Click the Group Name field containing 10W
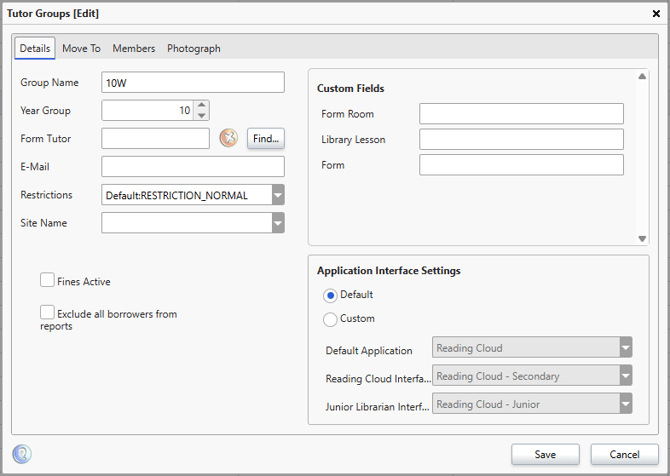Screen dimensions: 670x476 click(193, 82)
